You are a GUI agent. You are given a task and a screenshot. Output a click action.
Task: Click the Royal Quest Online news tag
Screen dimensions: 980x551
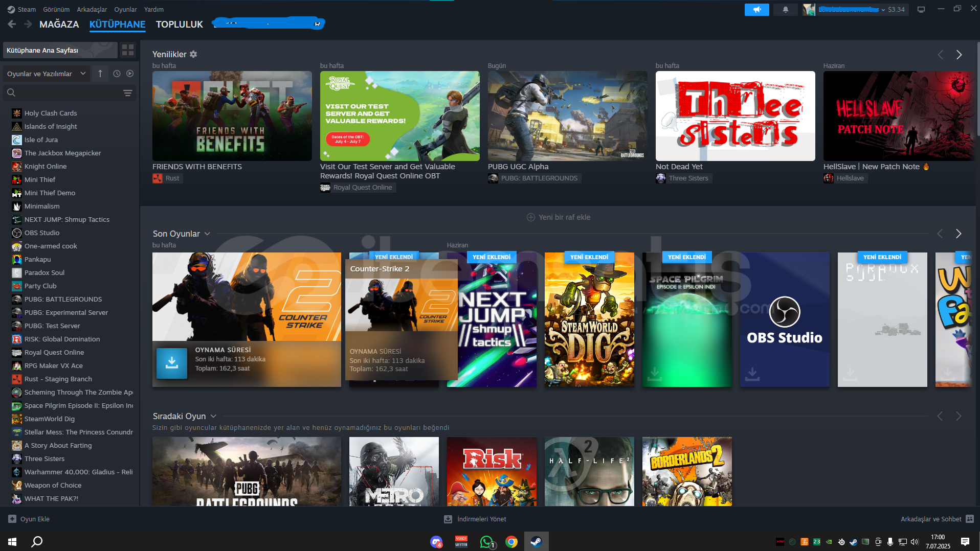[358, 188]
